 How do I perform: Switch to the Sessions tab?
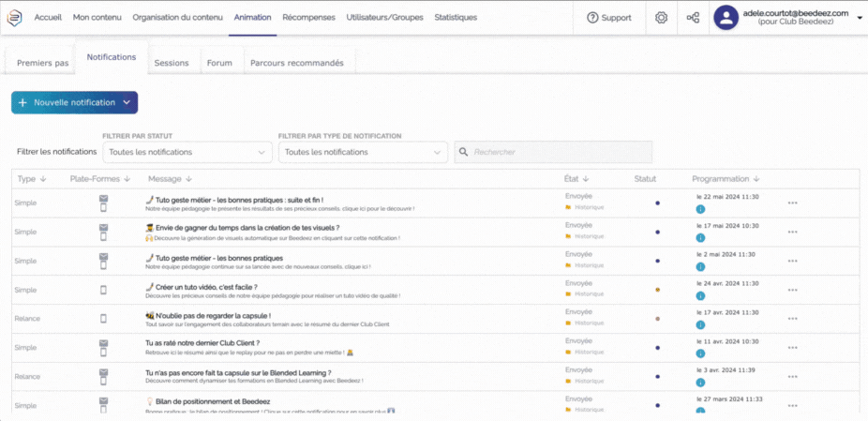coord(172,63)
